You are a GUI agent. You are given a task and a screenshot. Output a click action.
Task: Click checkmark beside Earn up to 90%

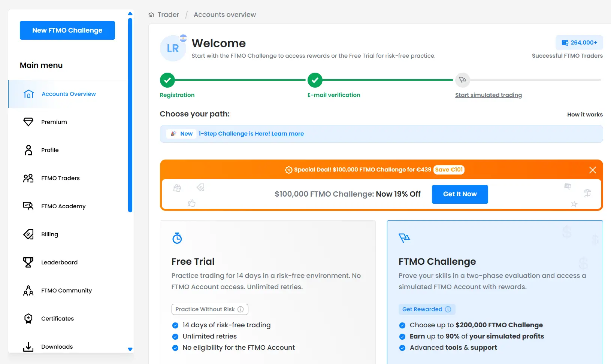(402, 337)
